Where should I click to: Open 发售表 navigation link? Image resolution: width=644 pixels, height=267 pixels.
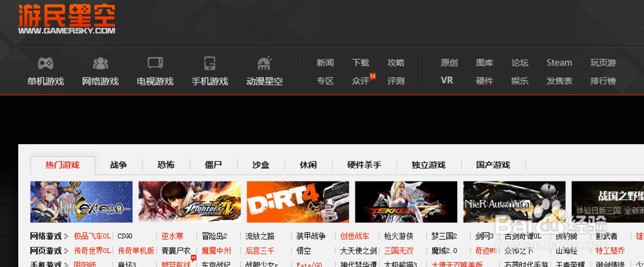coord(560,81)
